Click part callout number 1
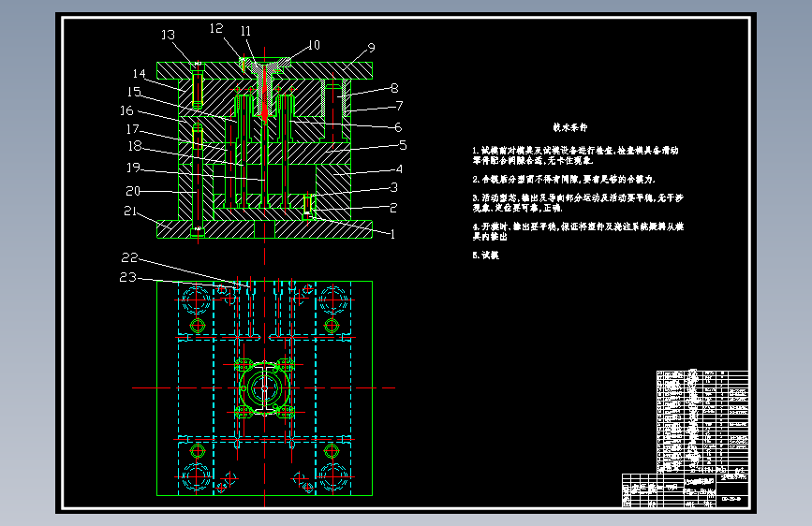Viewport: 812px width, 526px height. tap(392, 235)
